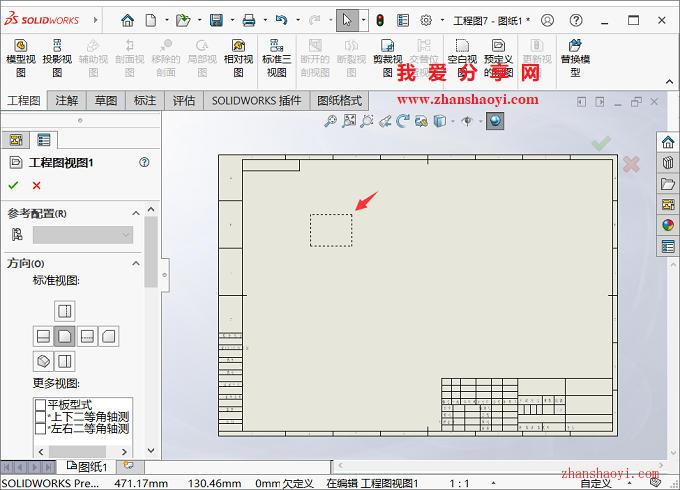Activate the Select cursor tool
680x490 pixels.
point(347,20)
